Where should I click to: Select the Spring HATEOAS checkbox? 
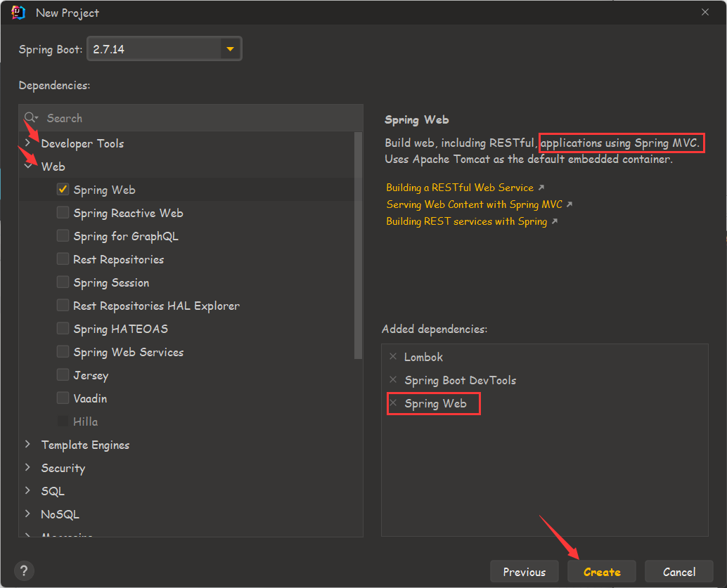[63, 329]
